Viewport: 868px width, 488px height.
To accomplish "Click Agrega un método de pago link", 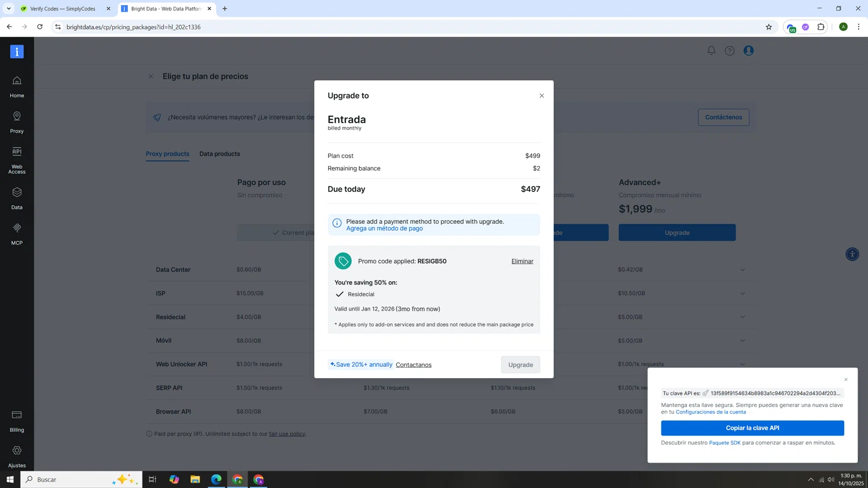I will [384, 228].
